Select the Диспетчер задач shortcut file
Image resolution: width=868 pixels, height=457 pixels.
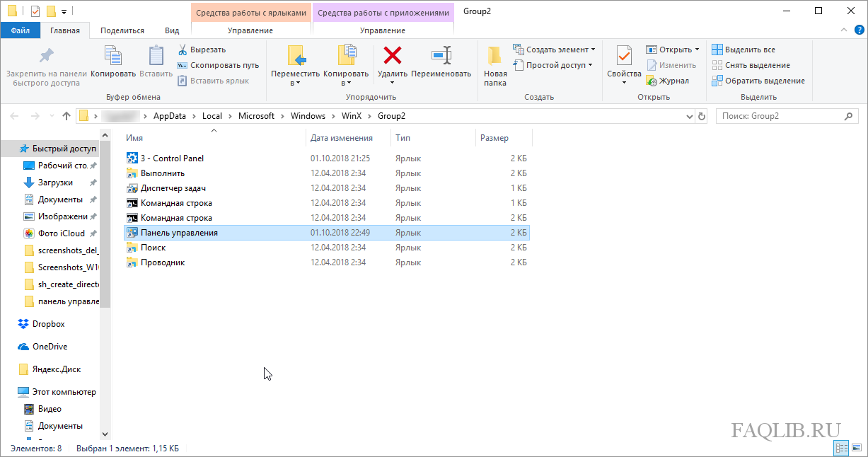coord(173,188)
